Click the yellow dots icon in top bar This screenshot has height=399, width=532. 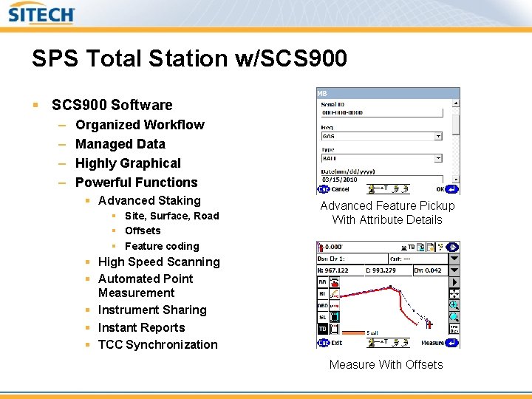click(x=440, y=247)
